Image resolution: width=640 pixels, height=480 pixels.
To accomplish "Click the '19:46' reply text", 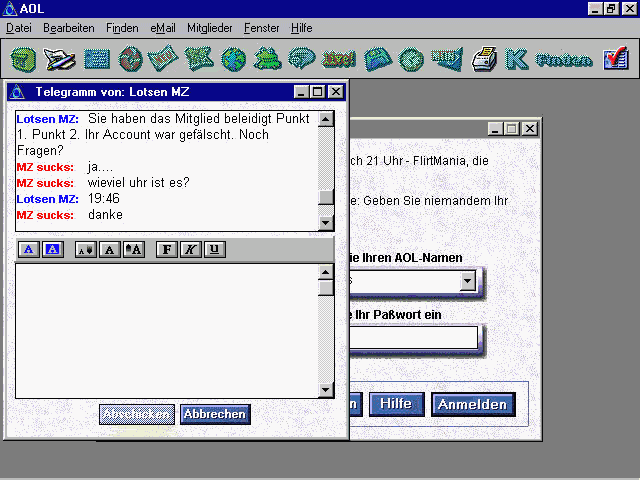I will (x=104, y=199).
